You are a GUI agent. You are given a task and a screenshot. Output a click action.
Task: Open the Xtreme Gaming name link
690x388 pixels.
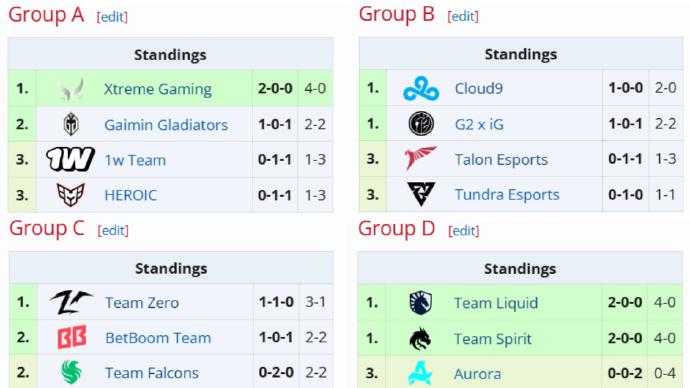coord(158,89)
